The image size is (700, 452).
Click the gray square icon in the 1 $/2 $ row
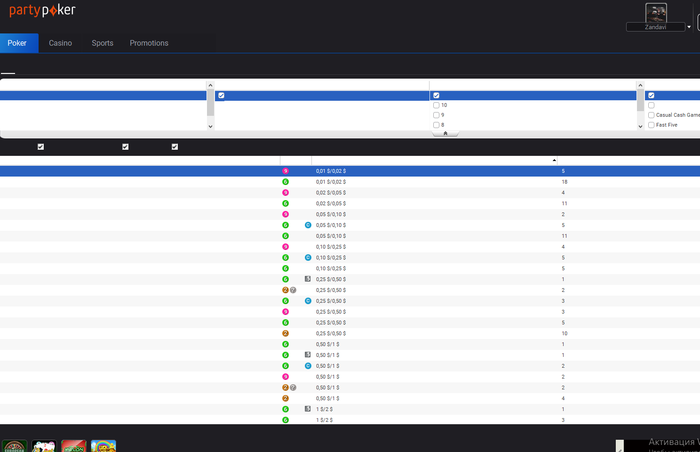[x=308, y=409]
